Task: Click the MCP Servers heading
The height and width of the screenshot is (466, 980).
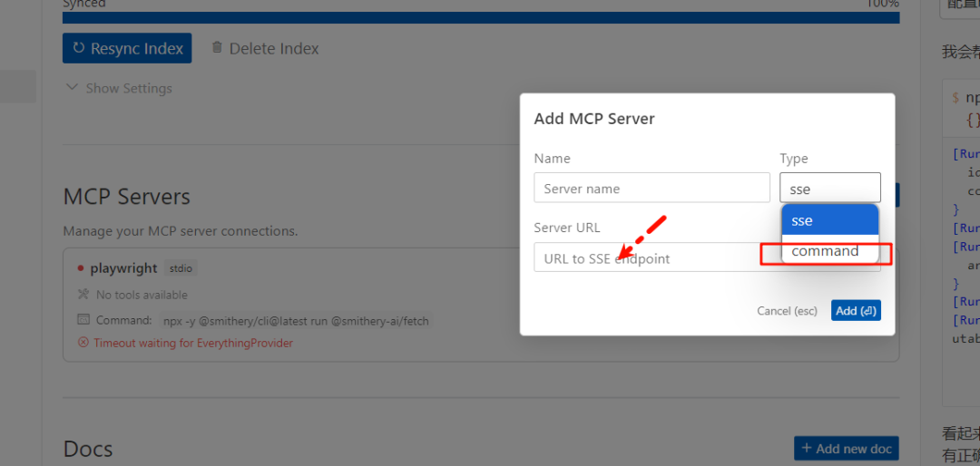Action: [126, 198]
